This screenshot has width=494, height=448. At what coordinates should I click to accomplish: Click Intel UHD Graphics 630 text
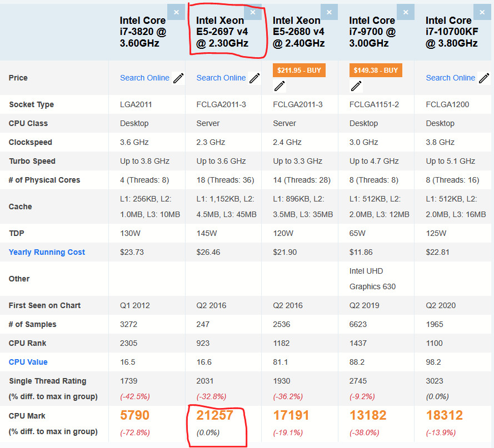[x=372, y=279]
